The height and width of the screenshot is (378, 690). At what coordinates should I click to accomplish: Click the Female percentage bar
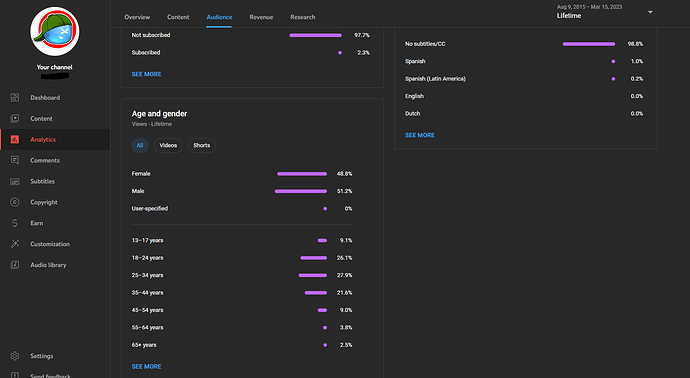pos(302,174)
